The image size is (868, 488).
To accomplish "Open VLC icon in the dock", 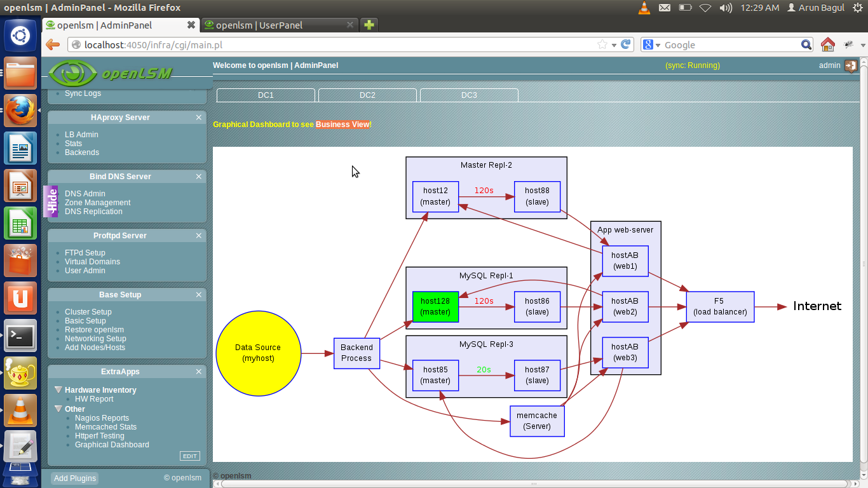I will point(20,410).
